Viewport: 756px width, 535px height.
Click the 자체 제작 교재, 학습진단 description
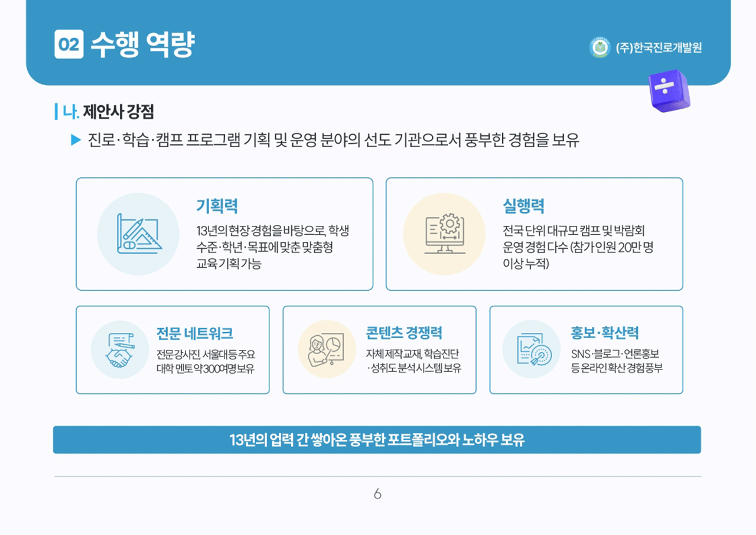(x=413, y=361)
